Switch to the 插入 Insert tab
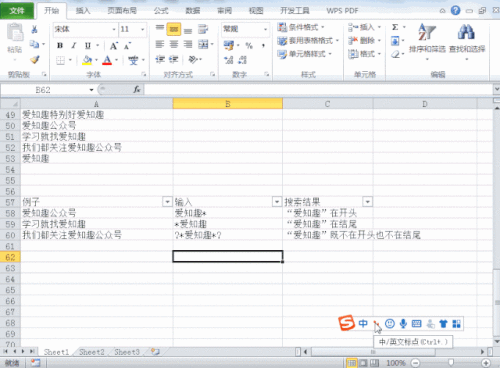The height and width of the screenshot is (368, 500). 83,11
